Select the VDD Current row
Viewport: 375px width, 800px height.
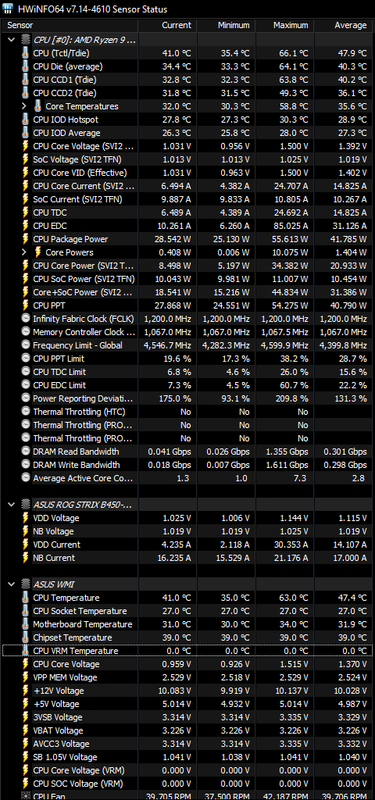[187, 544]
